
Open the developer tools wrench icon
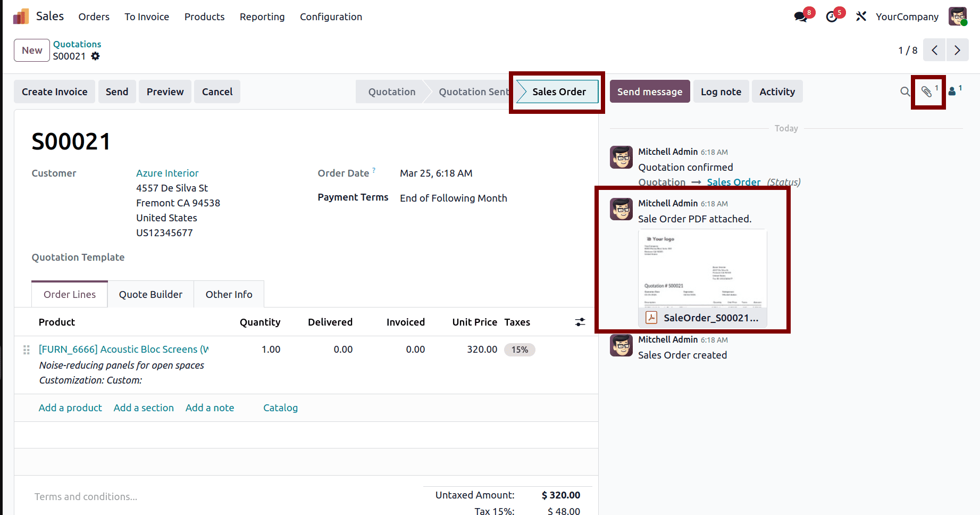860,16
